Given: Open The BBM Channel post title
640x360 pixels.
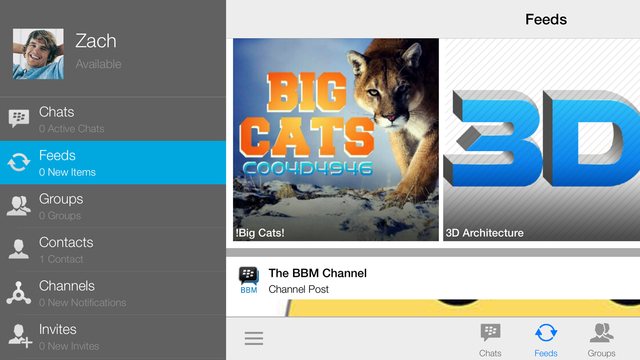Looking at the screenshot, I should 318,273.
